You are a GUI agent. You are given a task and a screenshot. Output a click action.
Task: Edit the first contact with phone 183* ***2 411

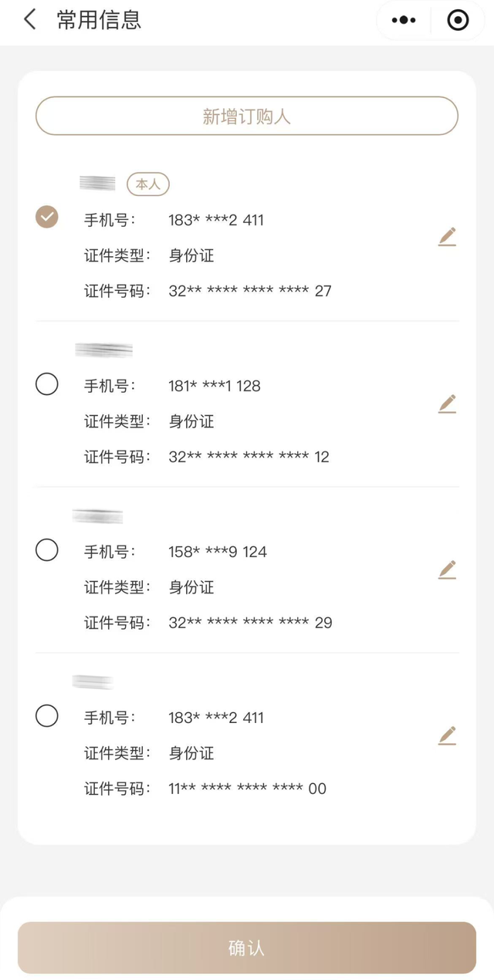(x=448, y=236)
